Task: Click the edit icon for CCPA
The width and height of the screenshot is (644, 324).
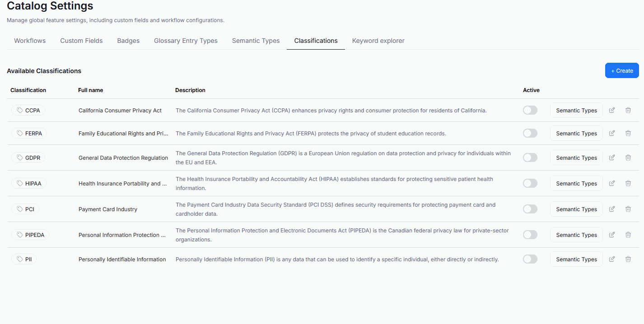Action: pyautogui.click(x=612, y=110)
